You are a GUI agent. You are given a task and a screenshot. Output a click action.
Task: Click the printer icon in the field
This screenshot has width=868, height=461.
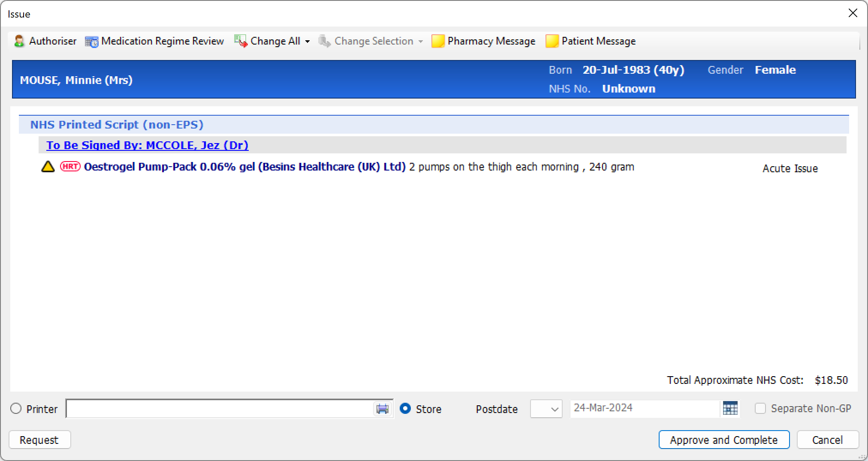[383, 409]
